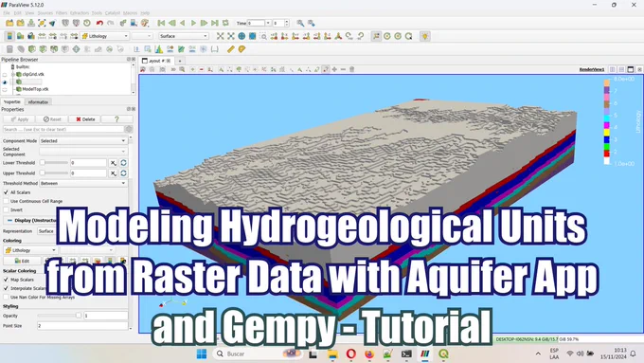Click the Find Data magnifier icon
The width and height of the screenshot is (644, 363).
pyautogui.click(x=300, y=23)
